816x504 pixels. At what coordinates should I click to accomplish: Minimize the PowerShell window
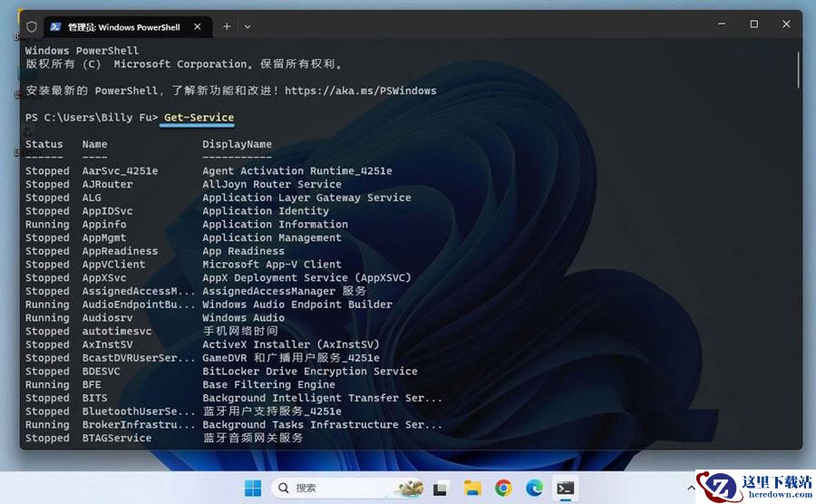[722, 24]
